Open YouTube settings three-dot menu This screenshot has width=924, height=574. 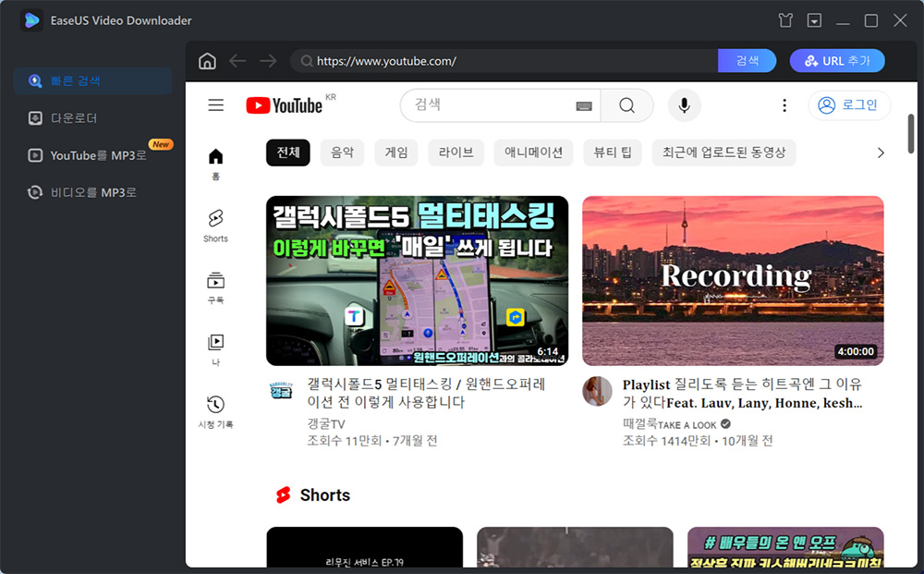pyautogui.click(x=784, y=104)
